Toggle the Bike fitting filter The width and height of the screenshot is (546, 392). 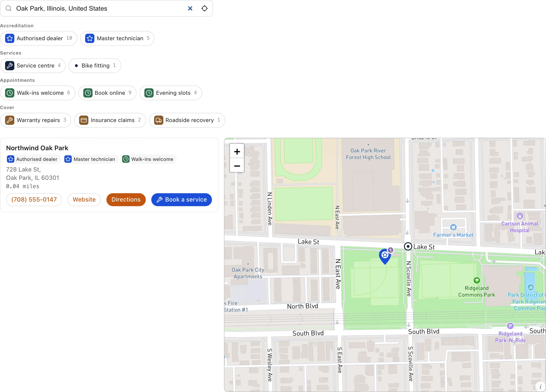[x=95, y=66]
